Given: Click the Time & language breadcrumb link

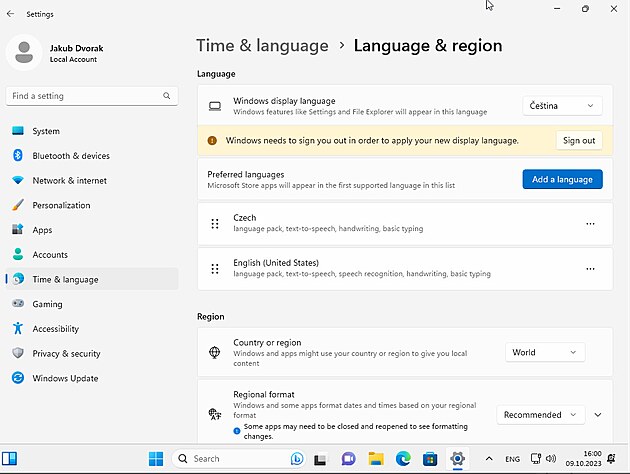Looking at the screenshot, I should pos(262,46).
